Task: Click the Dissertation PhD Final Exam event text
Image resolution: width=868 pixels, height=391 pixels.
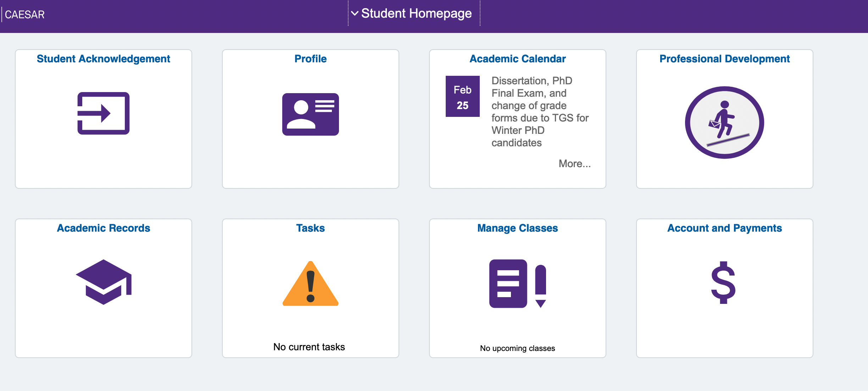Action: click(540, 112)
